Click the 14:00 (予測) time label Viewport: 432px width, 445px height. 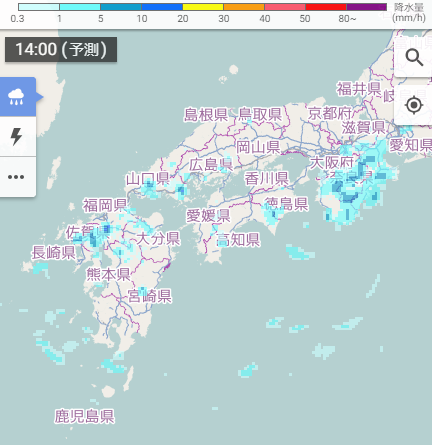[61, 50]
